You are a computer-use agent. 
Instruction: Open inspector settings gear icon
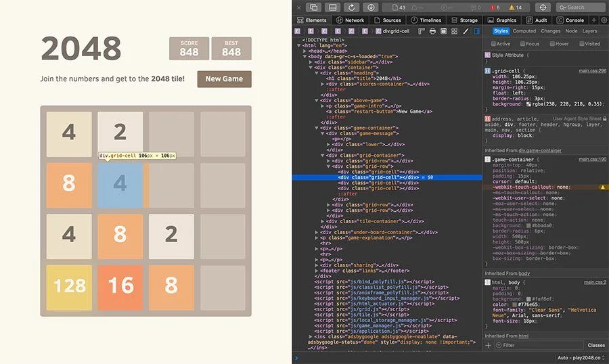[604, 20]
